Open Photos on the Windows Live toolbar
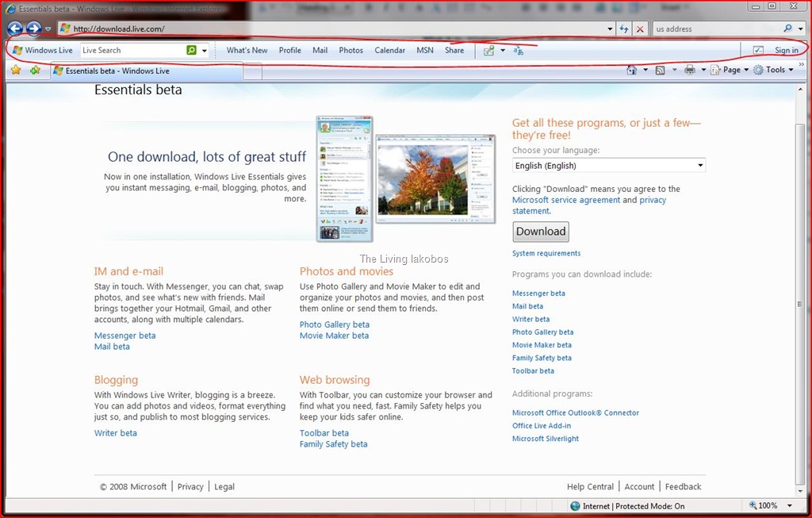Screen dimensions: 812x518 351,50
